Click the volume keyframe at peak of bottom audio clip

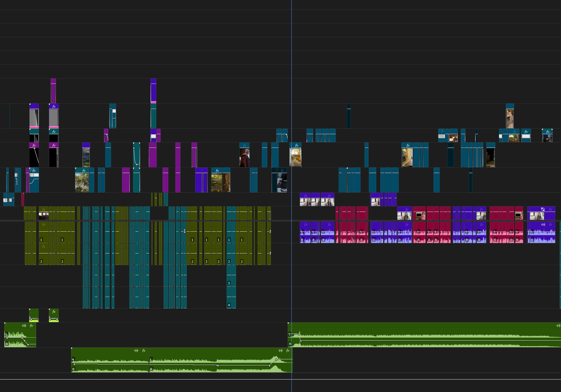click(x=276, y=360)
